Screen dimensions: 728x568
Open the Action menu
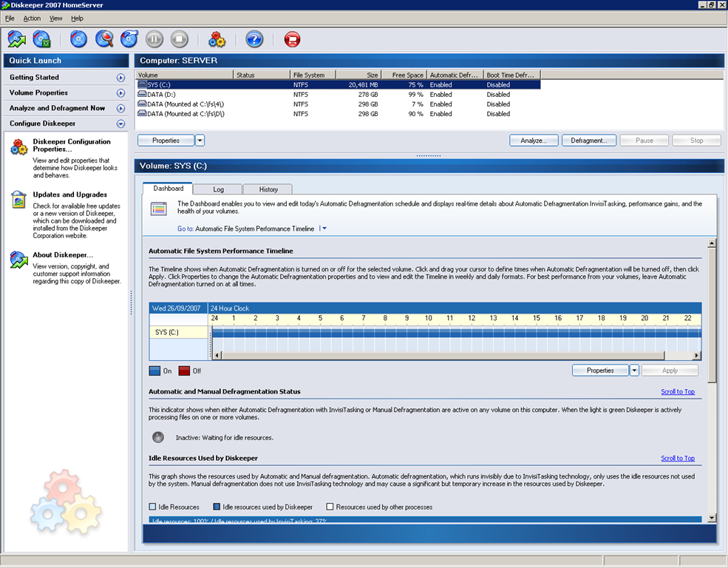(x=32, y=18)
